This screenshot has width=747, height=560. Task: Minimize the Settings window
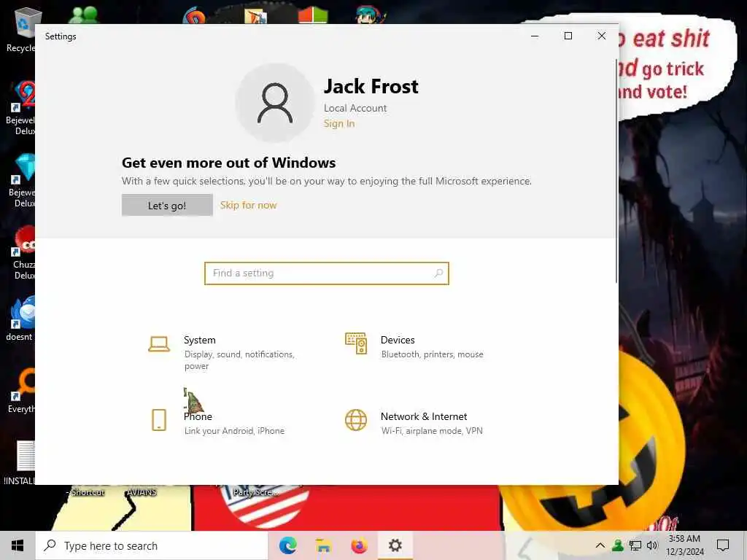pos(535,36)
